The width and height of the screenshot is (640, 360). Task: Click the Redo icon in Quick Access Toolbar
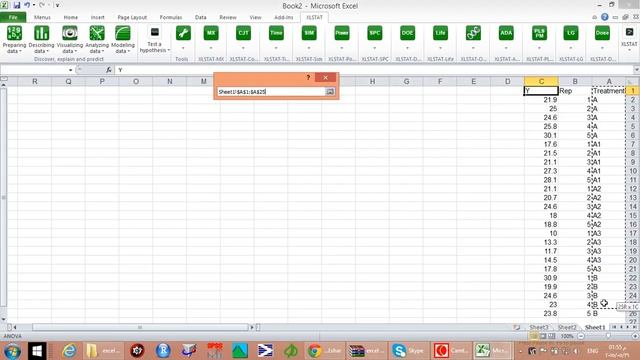pos(42,5)
